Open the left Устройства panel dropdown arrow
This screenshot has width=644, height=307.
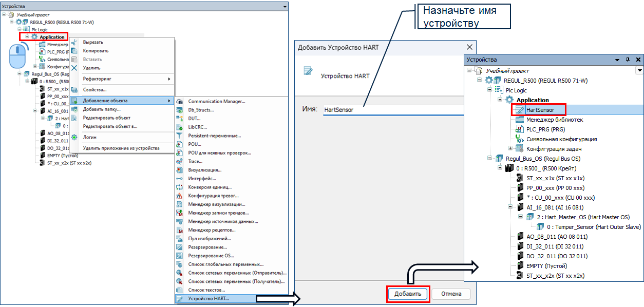pyautogui.click(x=286, y=6)
